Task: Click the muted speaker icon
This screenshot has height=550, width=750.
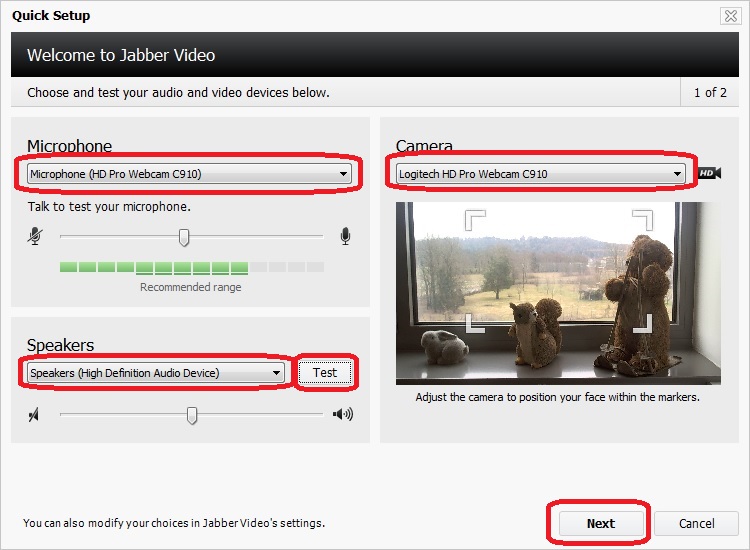Action: click(x=33, y=415)
